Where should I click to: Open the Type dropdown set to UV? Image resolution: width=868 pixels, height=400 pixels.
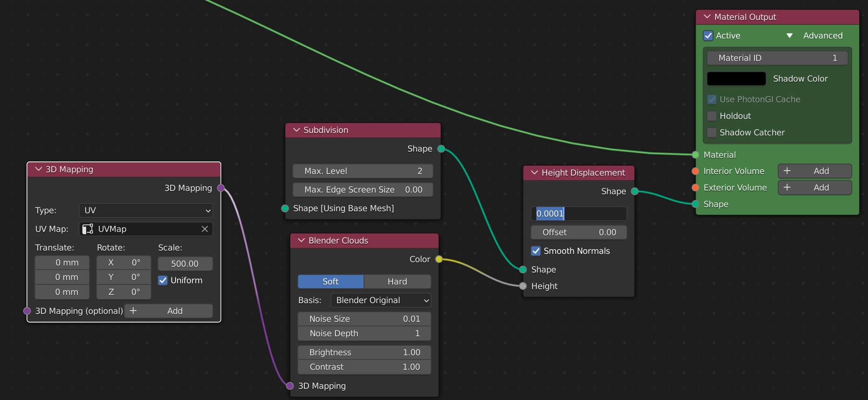tap(146, 210)
